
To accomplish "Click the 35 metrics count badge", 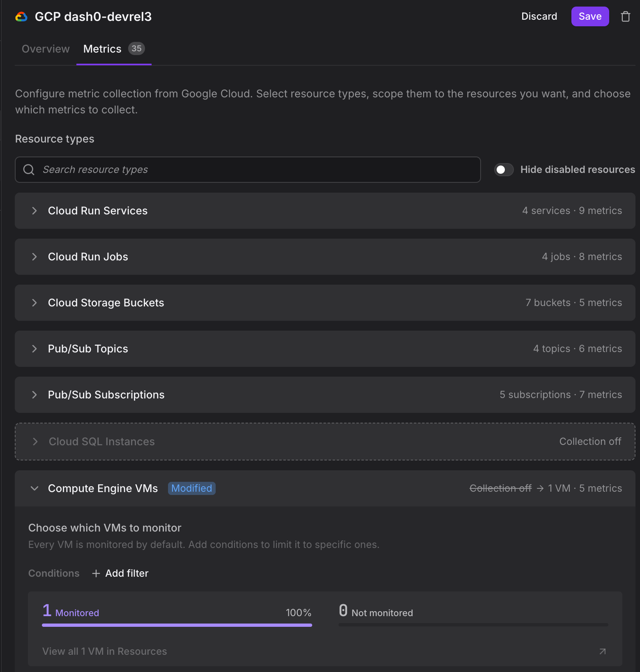I will pyautogui.click(x=136, y=48).
